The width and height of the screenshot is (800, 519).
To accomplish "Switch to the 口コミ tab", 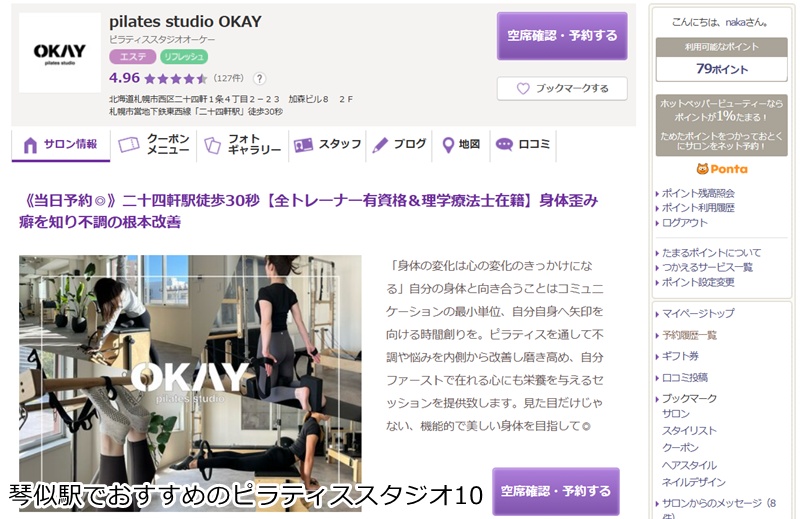I will [x=523, y=146].
